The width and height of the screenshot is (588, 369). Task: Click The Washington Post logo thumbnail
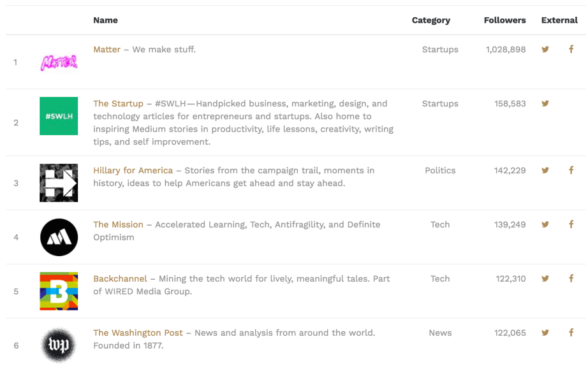point(59,345)
